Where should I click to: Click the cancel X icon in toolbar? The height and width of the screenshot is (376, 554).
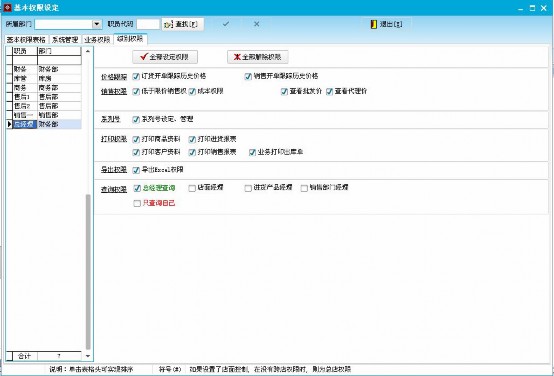coord(257,24)
